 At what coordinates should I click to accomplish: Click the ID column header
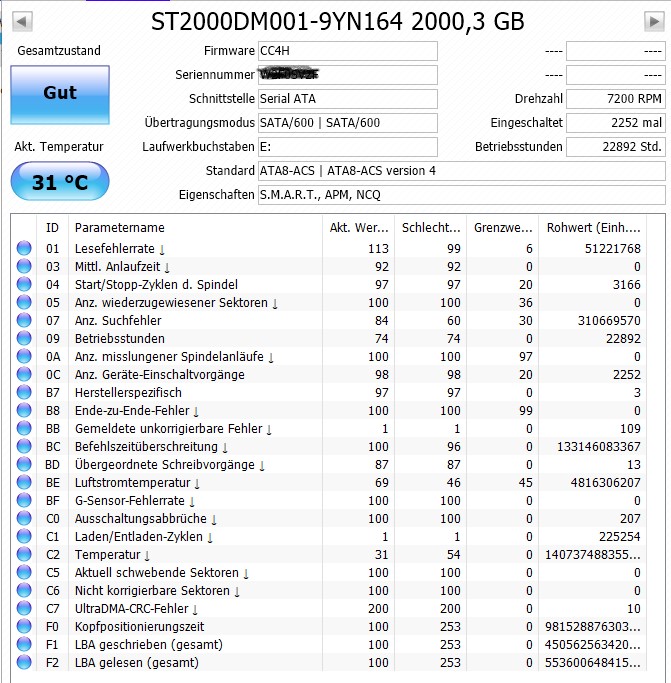tap(53, 227)
